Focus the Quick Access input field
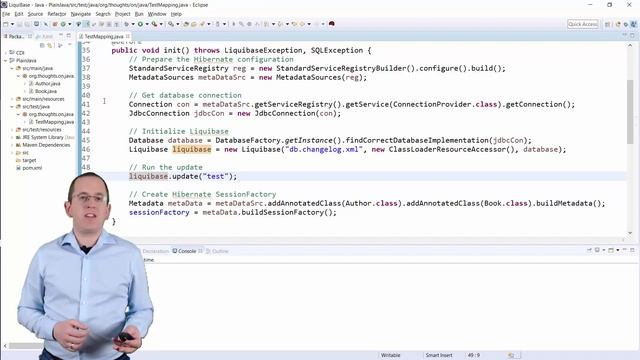This screenshot has height=360, width=640. (x=583, y=24)
